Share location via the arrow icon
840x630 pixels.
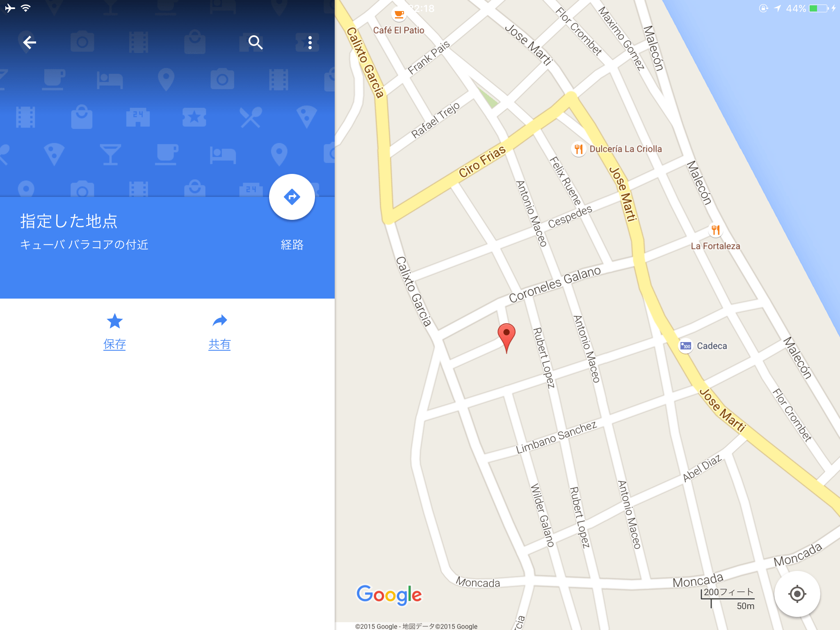tap(220, 321)
